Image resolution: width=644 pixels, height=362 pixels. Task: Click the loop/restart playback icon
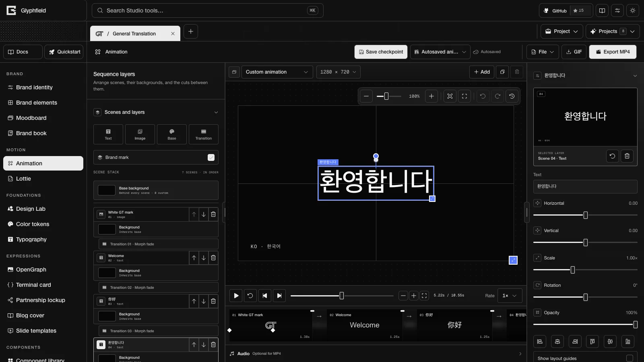[x=250, y=296]
